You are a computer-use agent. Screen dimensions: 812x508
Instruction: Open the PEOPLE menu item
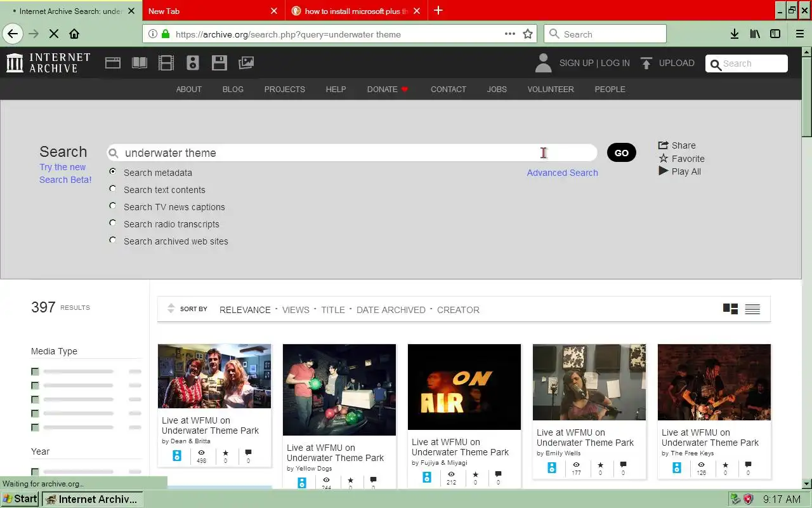pyautogui.click(x=610, y=90)
